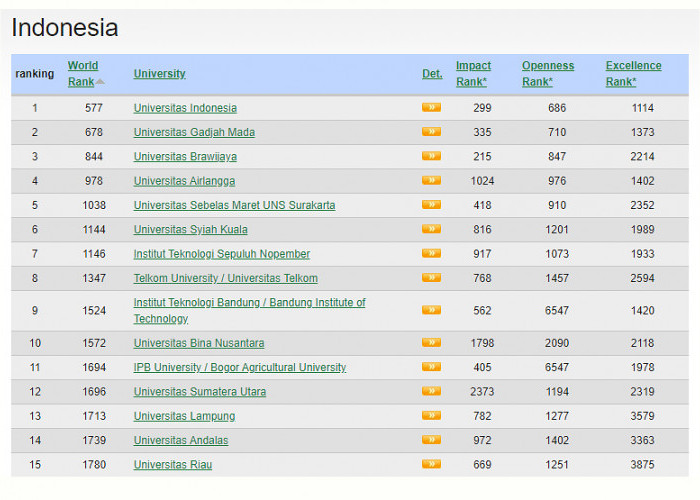Select world rank value 678

click(x=94, y=133)
